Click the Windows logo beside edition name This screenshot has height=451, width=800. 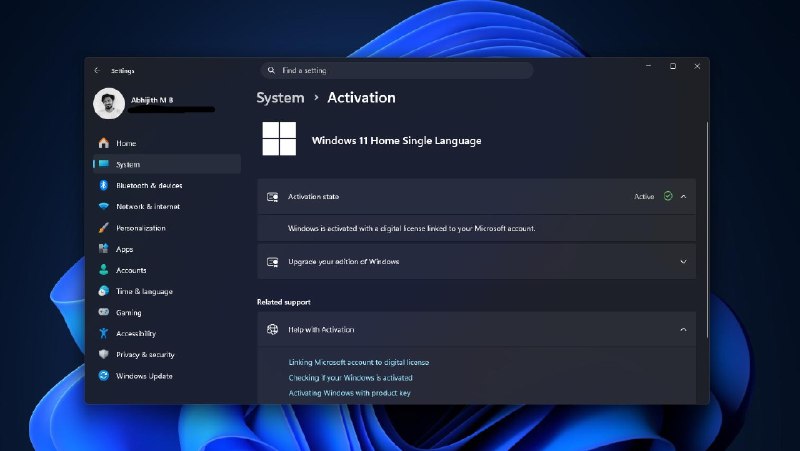click(x=279, y=138)
